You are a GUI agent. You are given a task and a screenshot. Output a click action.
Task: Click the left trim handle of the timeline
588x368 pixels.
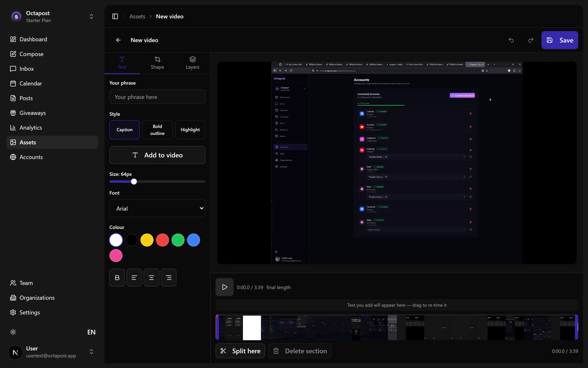tap(217, 327)
